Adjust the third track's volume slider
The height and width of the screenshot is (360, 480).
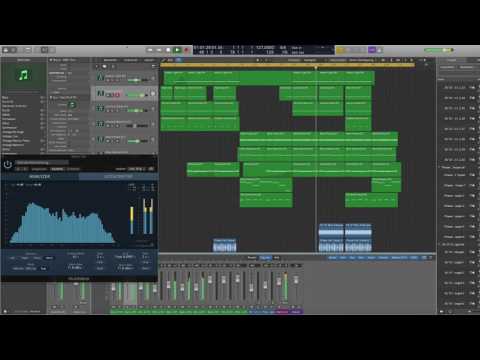tap(138, 110)
